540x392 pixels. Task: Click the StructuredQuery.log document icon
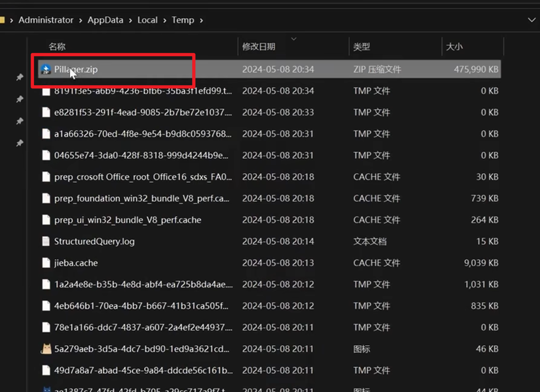click(x=46, y=241)
